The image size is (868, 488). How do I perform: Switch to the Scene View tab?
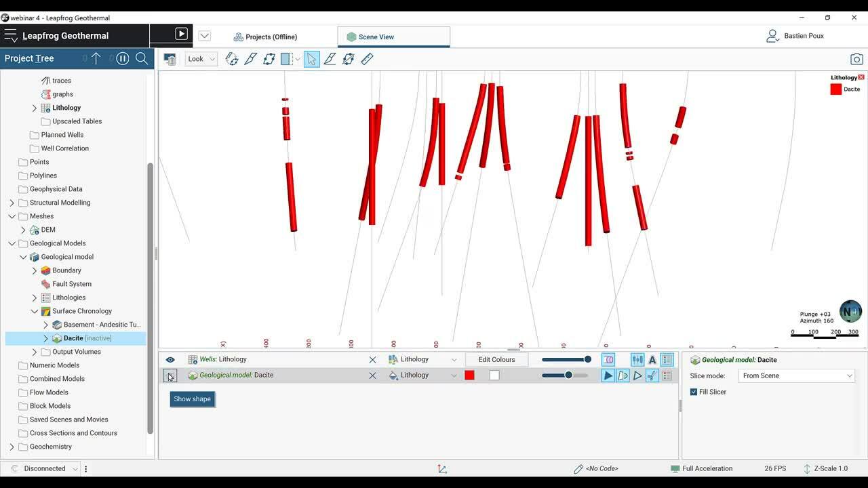point(393,37)
